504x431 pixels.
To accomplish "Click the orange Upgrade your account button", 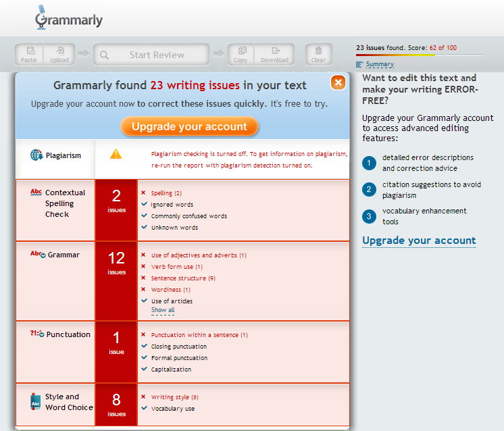I will click(189, 126).
